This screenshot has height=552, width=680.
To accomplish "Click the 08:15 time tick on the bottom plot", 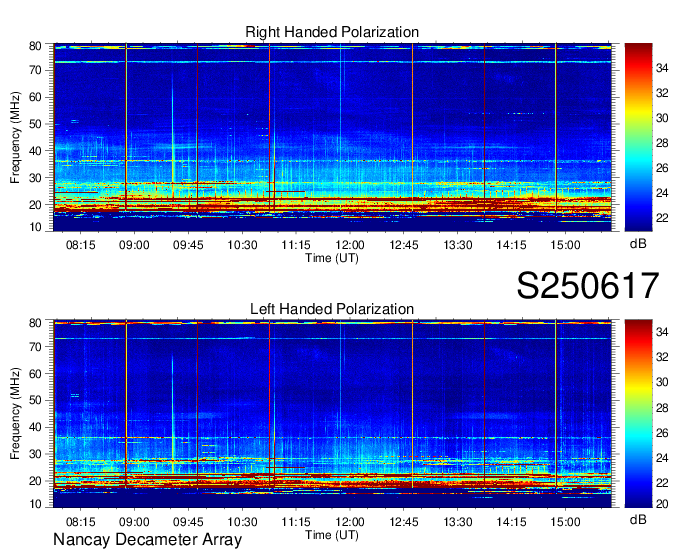I will [80, 522].
